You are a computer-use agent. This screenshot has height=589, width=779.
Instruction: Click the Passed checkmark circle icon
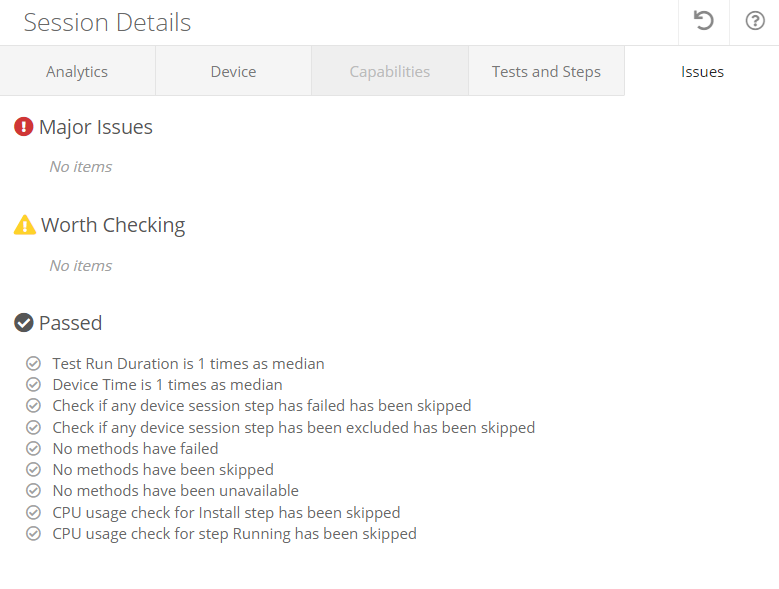tap(24, 323)
